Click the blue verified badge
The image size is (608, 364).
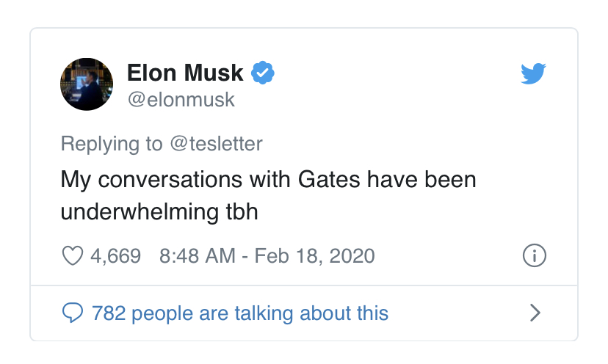click(263, 73)
